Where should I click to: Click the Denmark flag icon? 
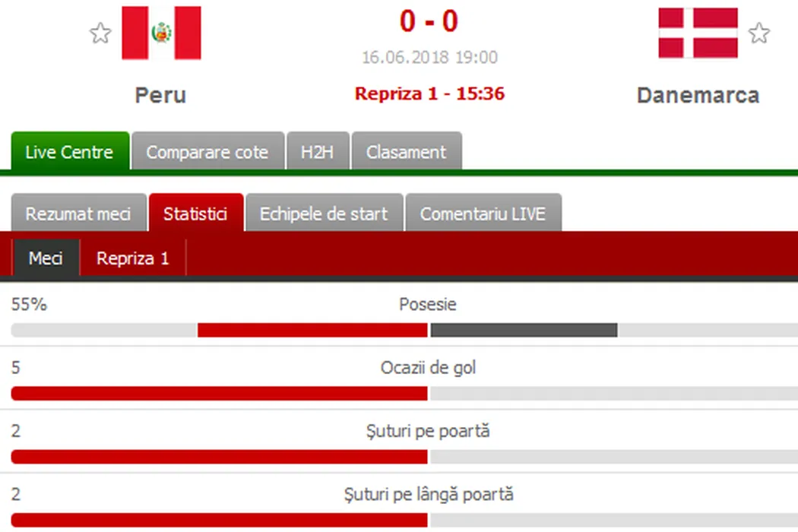click(x=698, y=33)
